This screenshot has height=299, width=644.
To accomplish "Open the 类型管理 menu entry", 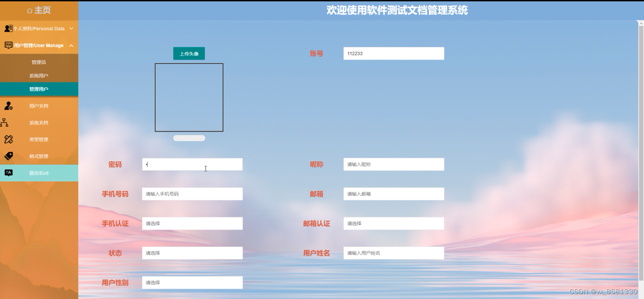I will coord(39,140).
